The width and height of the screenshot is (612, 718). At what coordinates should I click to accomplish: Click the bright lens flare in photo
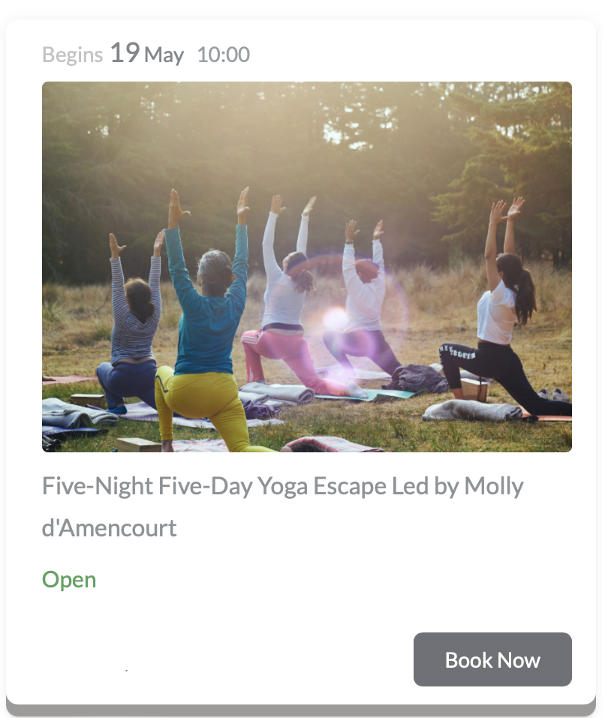click(x=335, y=318)
